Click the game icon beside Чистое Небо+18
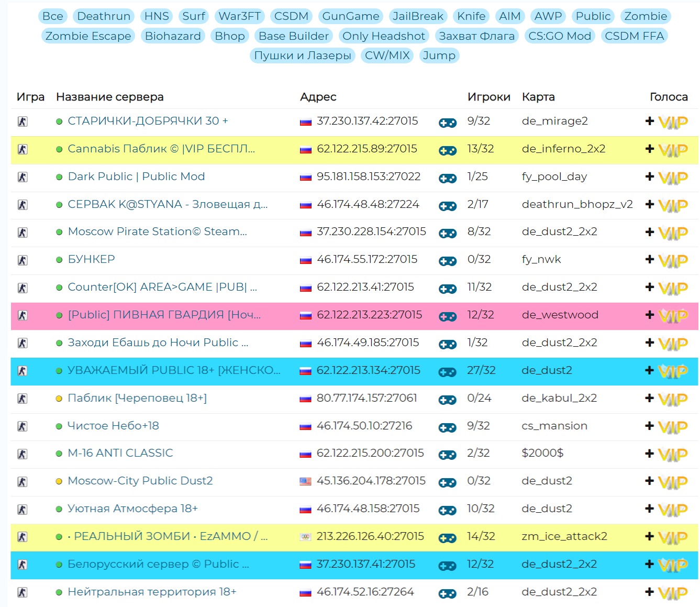Image resolution: width=700 pixels, height=607 pixels. point(23,426)
